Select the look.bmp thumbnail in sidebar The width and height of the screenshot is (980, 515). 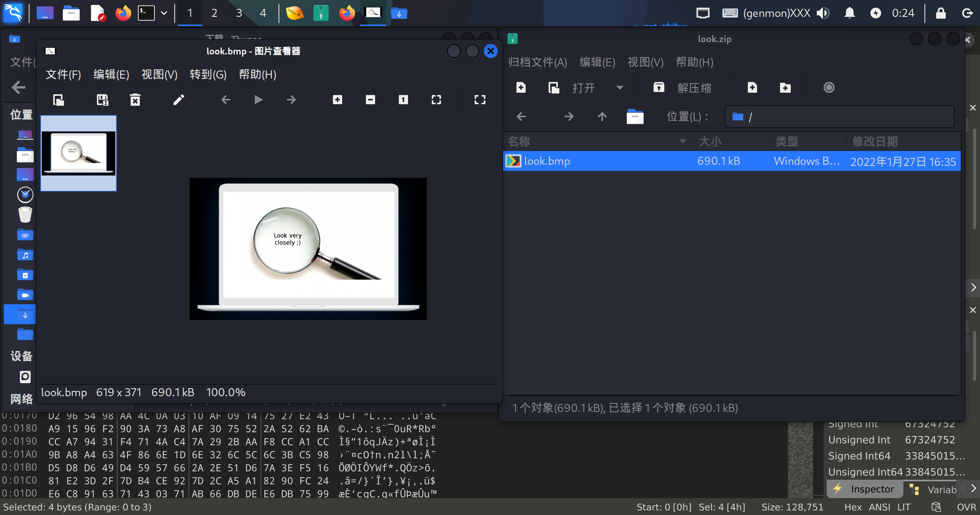click(79, 153)
